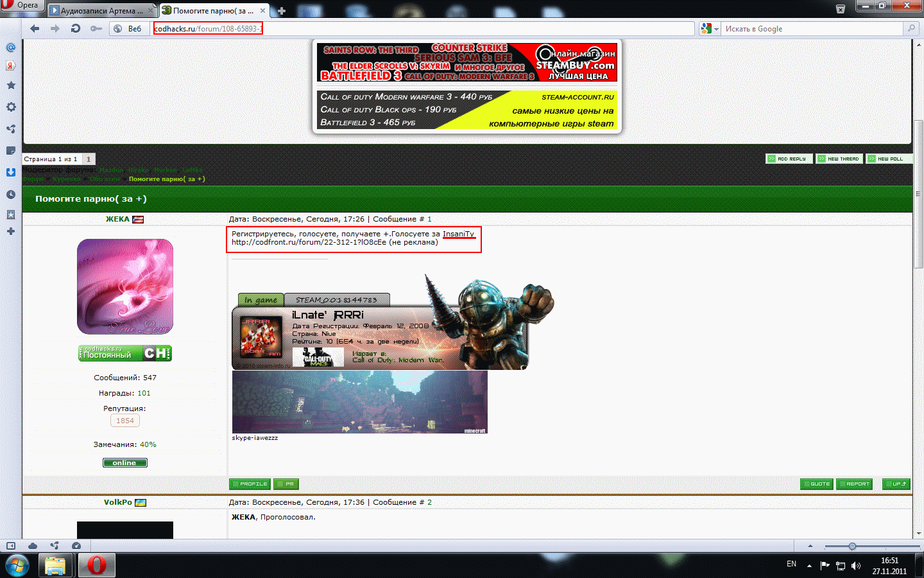924x578 pixels.
Task: Open the bookmarks star panel
Action: 11,85
